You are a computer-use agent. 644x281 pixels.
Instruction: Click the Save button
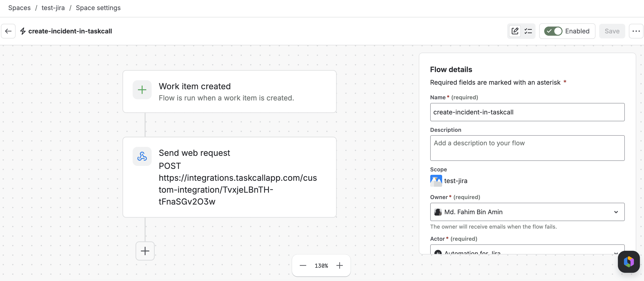pos(612,31)
